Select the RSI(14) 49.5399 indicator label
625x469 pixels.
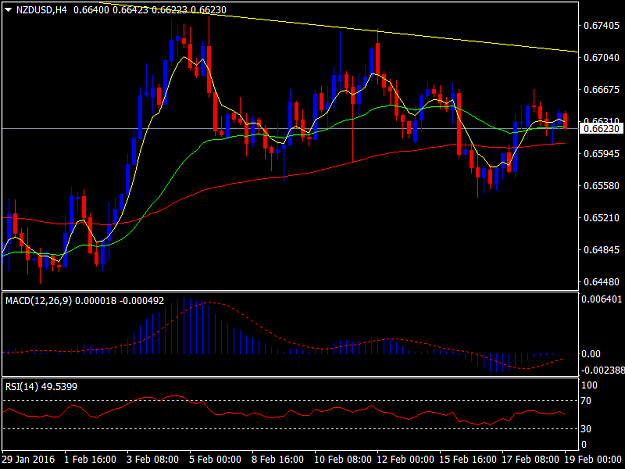pyautogui.click(x=41, y=387)
